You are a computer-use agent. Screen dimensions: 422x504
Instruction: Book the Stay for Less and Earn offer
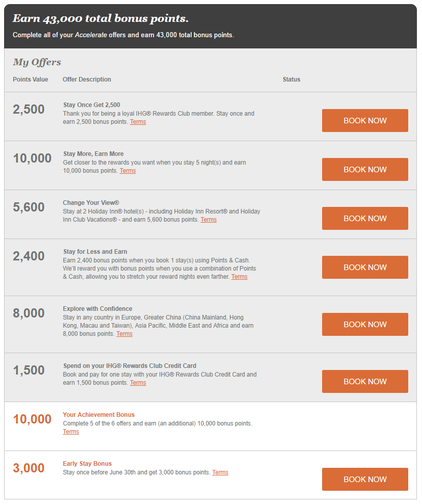365,268
